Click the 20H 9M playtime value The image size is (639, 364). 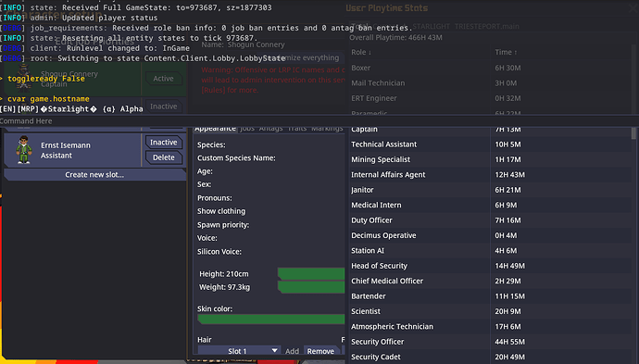coord(507,311)
